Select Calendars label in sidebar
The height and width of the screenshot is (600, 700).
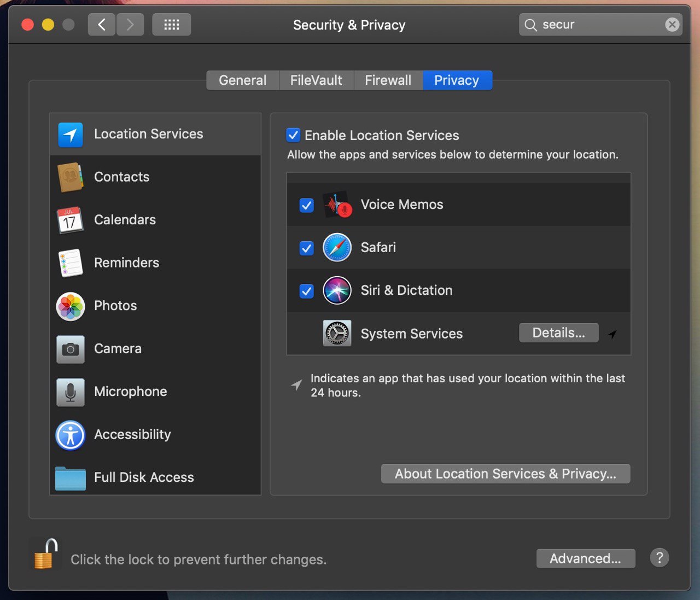(x=125, y=220)
